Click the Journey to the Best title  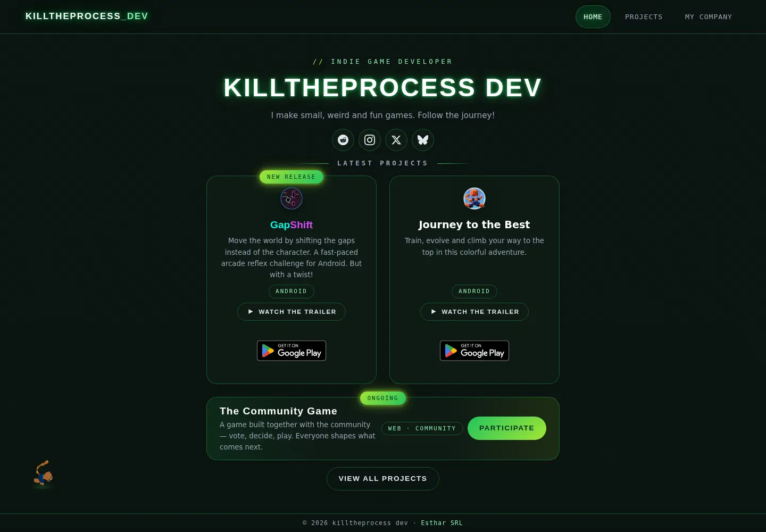(474, 225)
